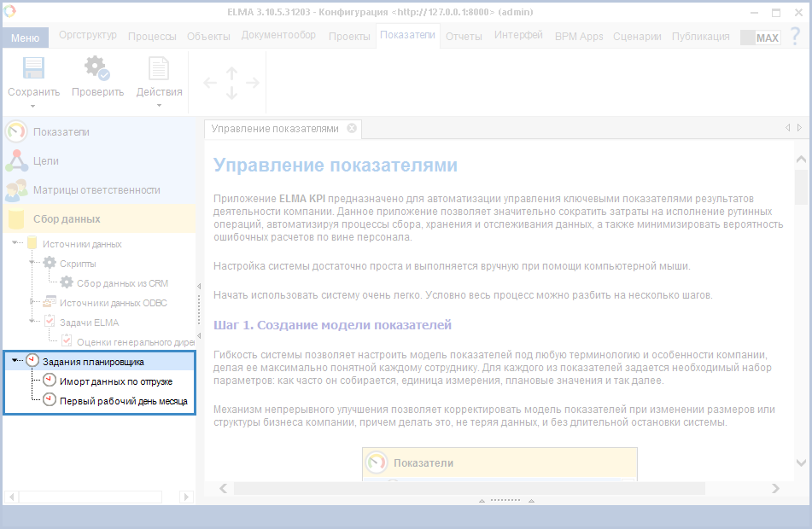Open the Процессы tab
This screenshot has height=529, width=812.
coord(152,36)
